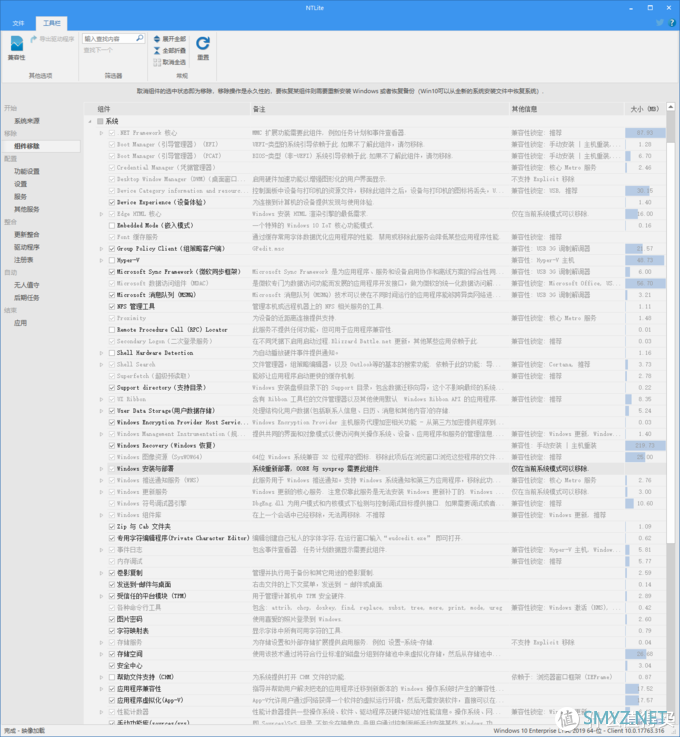Click 查找下一个 find-next button

click(98, 50)
